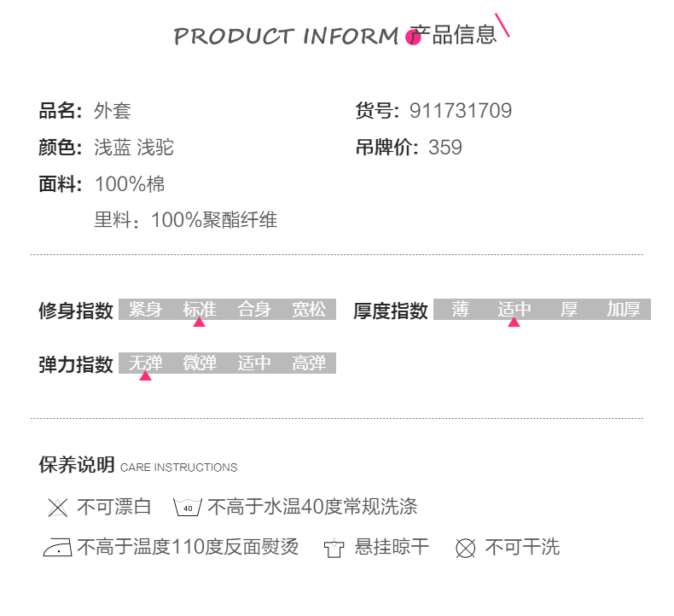Click the pink dot in the header

(x=413, y=37)
